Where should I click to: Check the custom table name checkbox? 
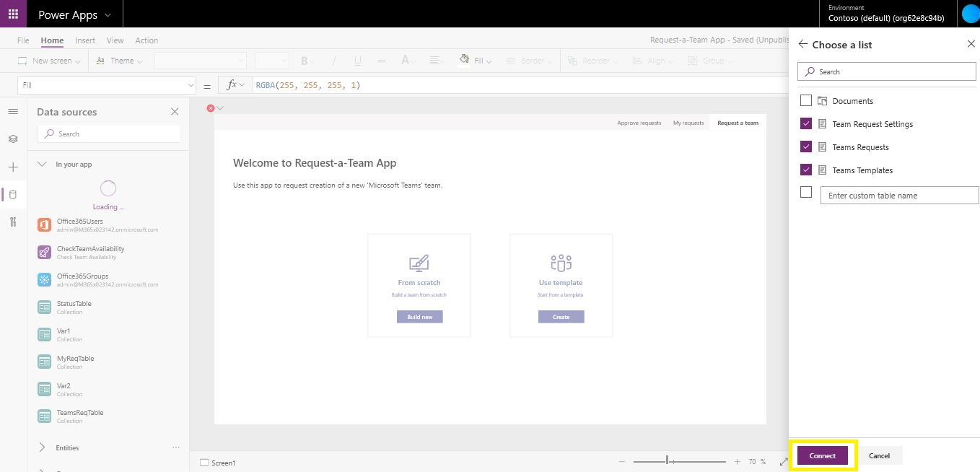(x=806, y=192)
